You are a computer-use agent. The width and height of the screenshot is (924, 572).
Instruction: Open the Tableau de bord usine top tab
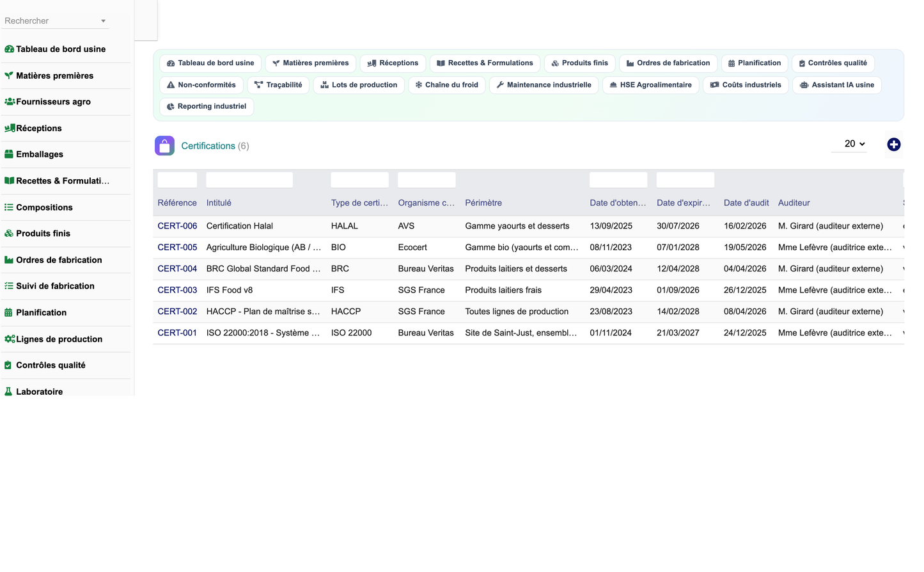click(210, 63)
